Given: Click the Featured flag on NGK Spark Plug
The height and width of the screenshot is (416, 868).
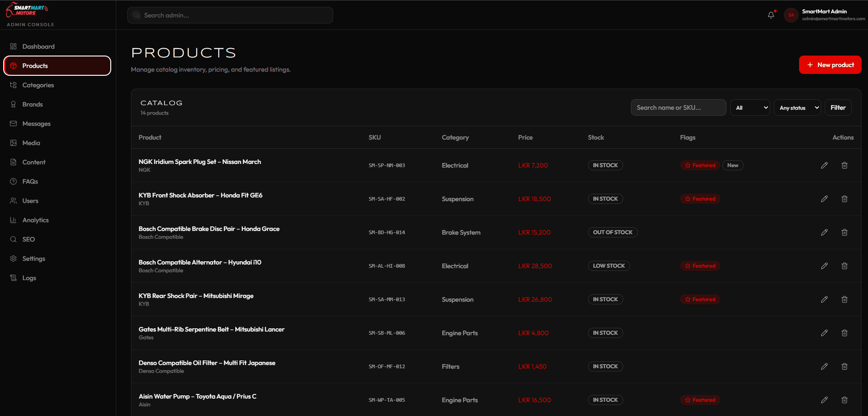Looking at the screenshot, I should click(700, 165).
